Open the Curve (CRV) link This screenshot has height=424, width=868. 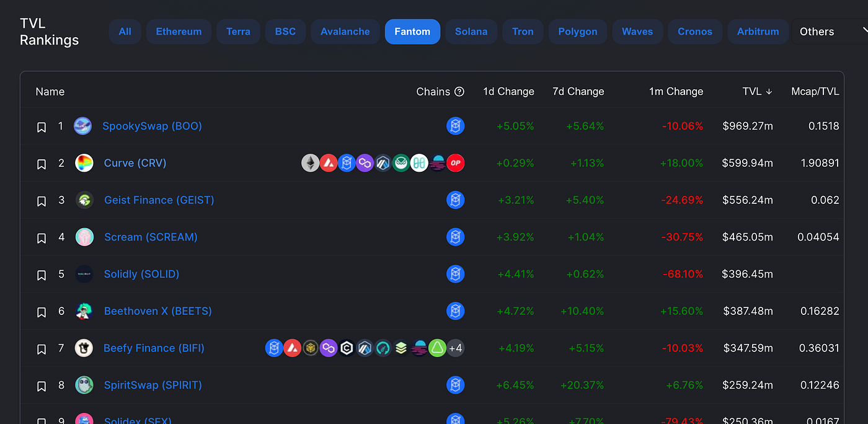(135, 163)
